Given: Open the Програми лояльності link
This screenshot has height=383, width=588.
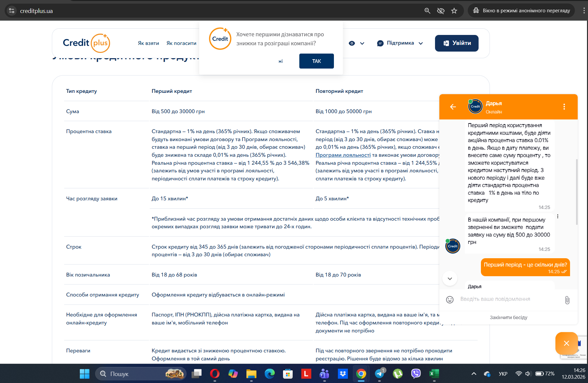Looking at the screenshot, I should point(343,155).
